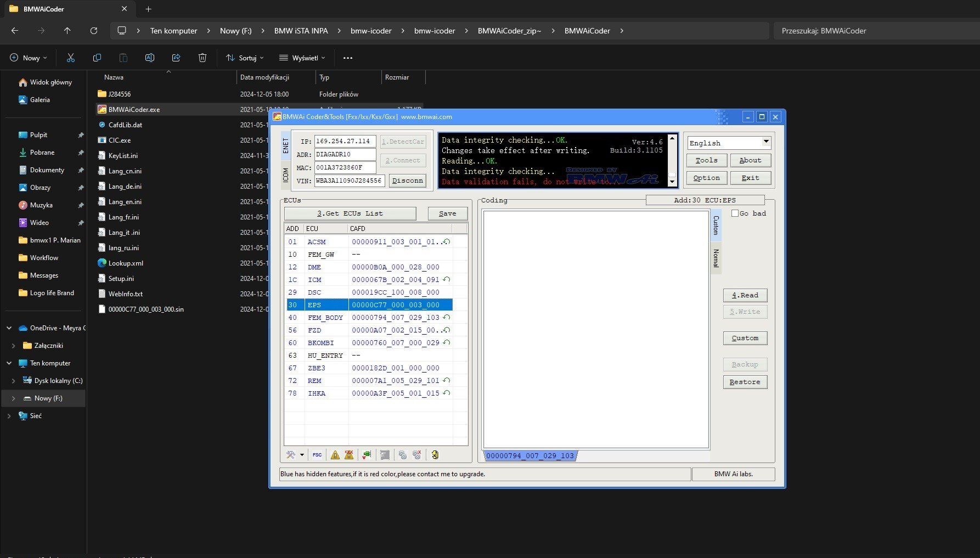980x558 pixels.
Task: Click the Disconn button
Action: click(408, 181)
